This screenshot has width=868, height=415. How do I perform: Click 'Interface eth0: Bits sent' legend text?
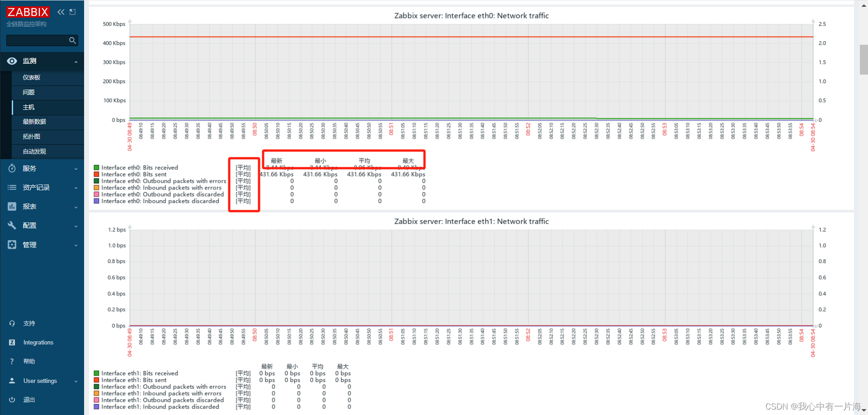click(x=134, y=174)
